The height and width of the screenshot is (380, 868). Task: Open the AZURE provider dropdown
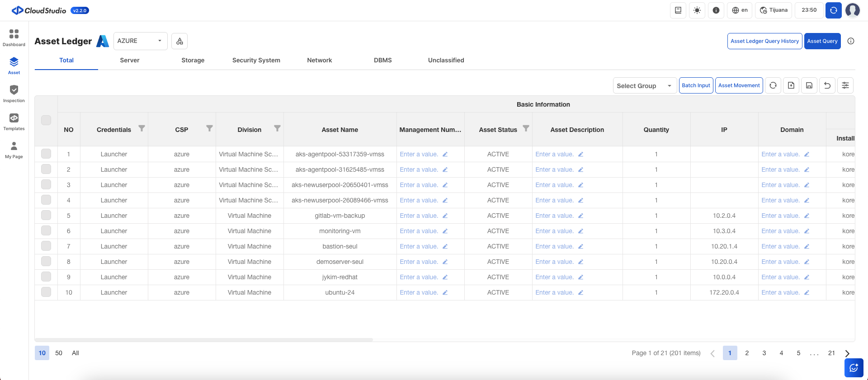140,41
